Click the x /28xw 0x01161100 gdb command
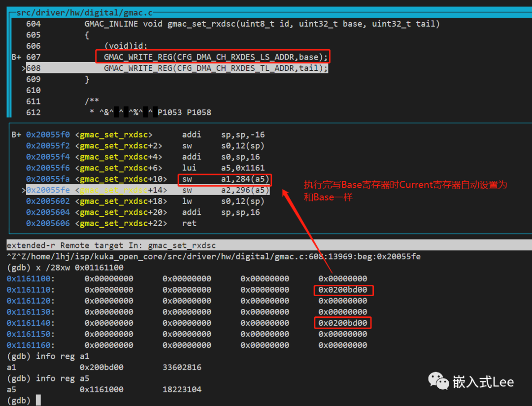 (80, 268)
